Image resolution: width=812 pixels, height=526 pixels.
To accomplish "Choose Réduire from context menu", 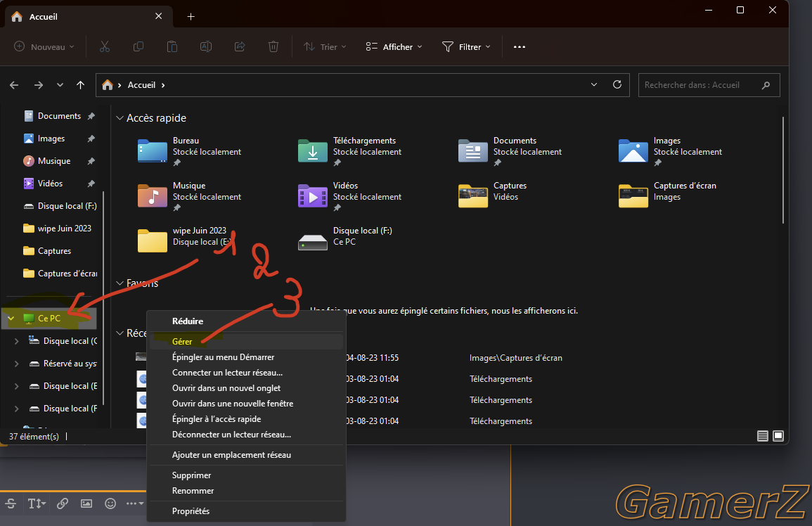I will pyautogui.click(x=247, y=321).
